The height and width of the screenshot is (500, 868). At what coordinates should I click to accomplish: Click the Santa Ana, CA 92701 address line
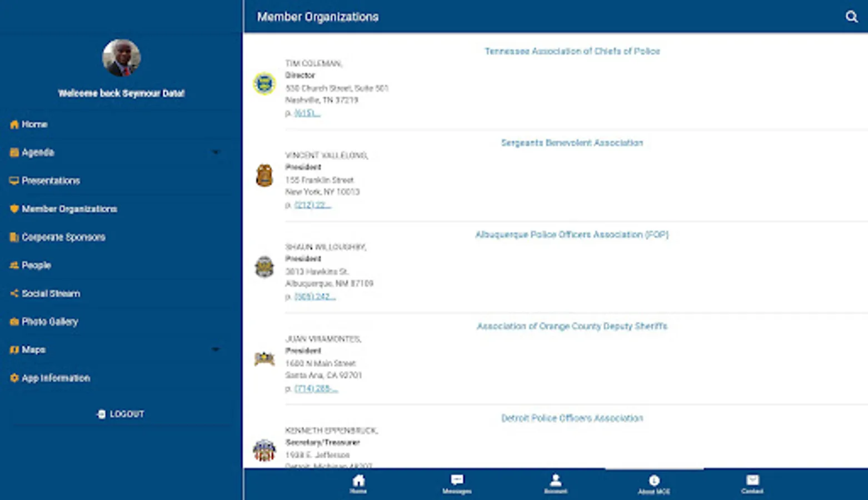[x=323, y=376]
